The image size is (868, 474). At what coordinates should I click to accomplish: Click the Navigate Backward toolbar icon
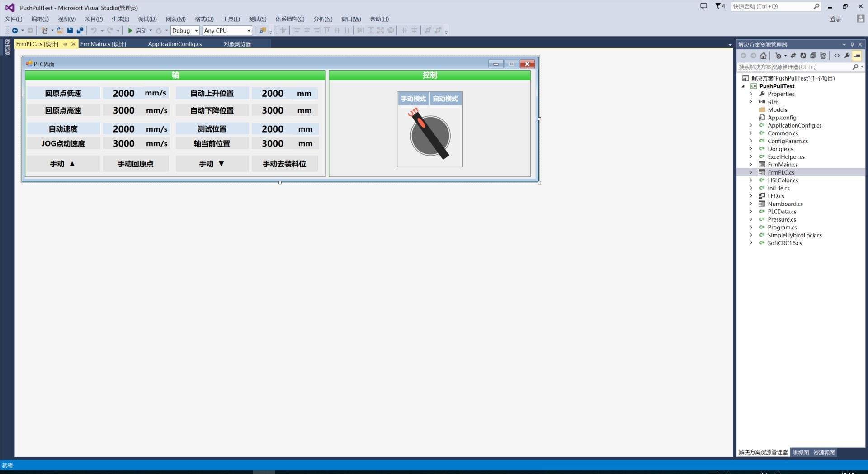[x=15, y=31]
